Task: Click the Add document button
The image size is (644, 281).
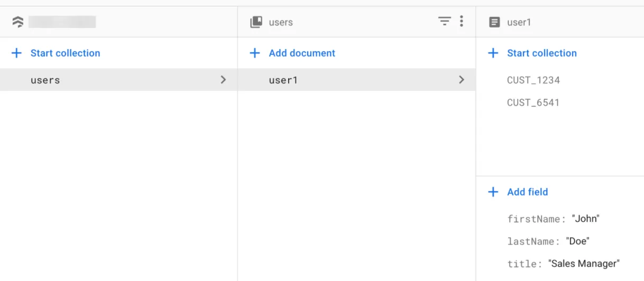Action: point(301,53)
